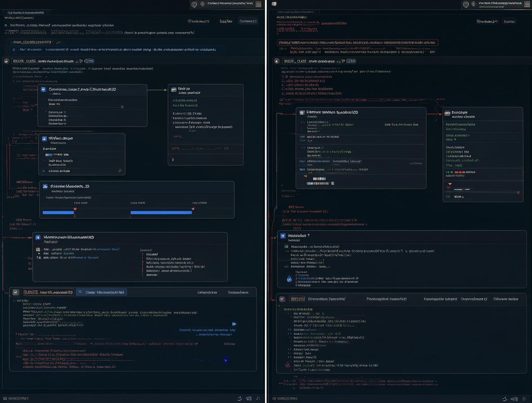Click the icon on left pane's green-arrow target card
The width and height of the screenshot is (532, 403).
coord(174,90)
